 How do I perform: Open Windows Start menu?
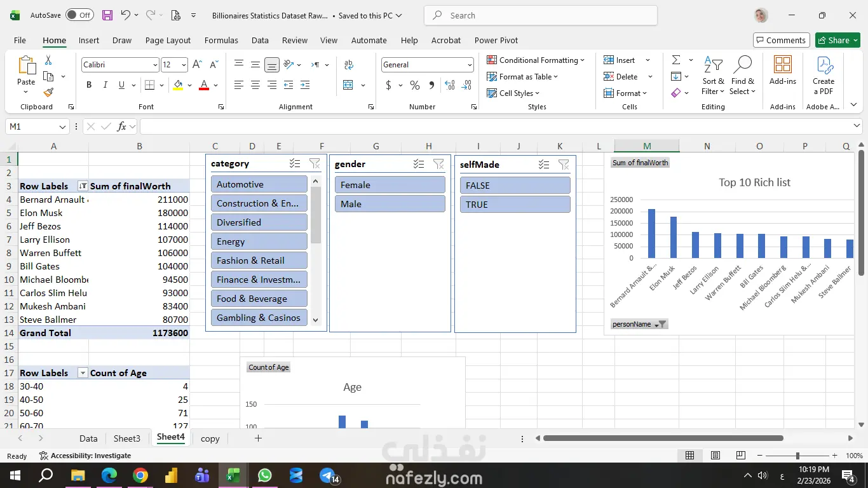[x=15, y=475]
